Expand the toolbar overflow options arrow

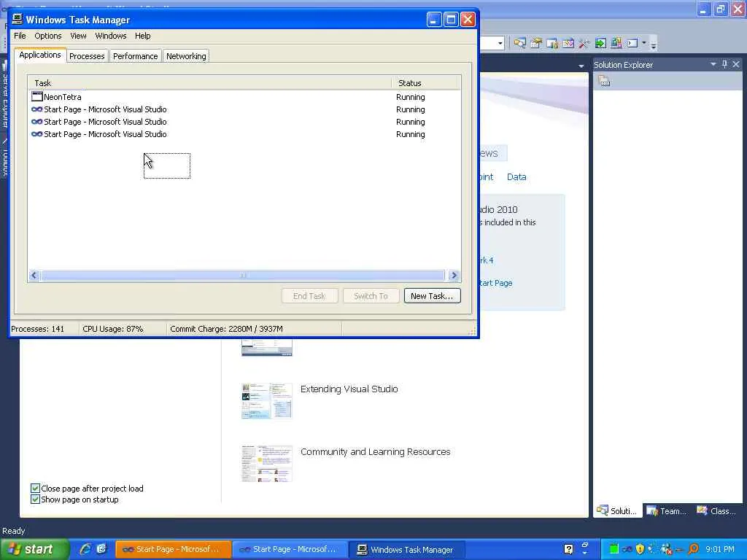click(x=654, y=44)
